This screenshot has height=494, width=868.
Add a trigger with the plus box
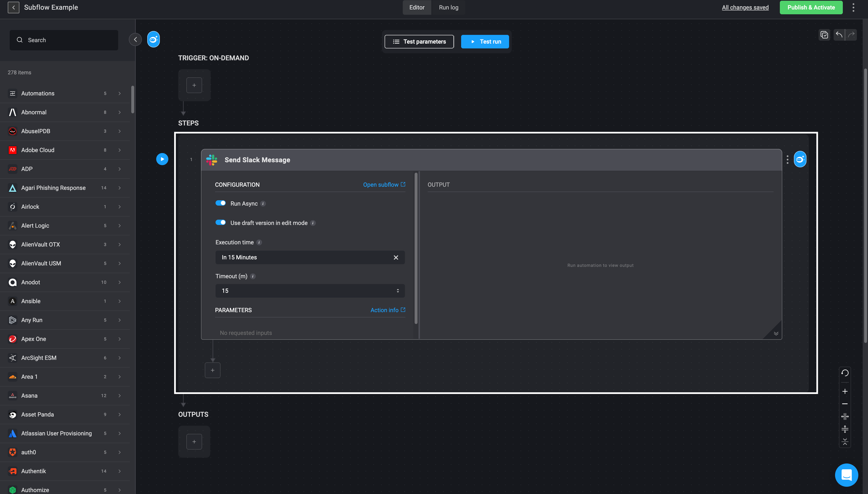194,85
